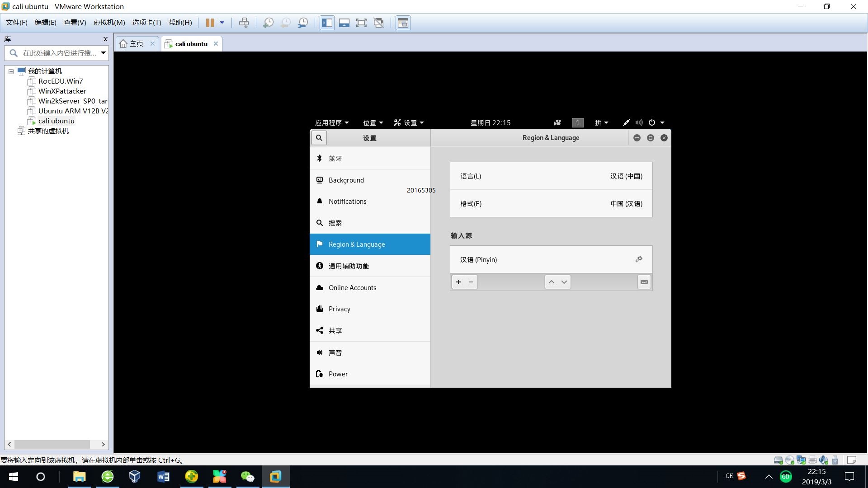
Task: Open 共享 sharing settings
Action: (x=370, y=330)
